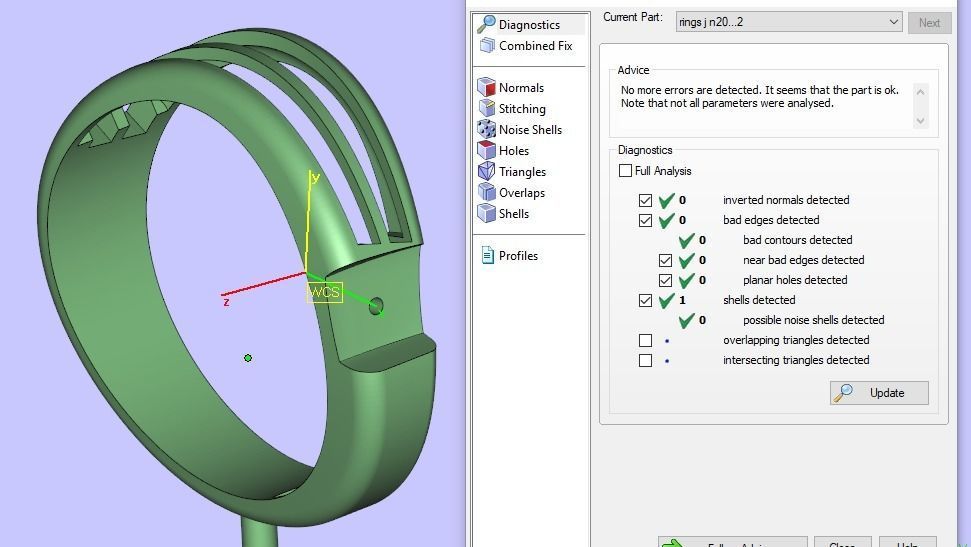Enable overlapping triangles detected checkbox

tap(645, 340)
